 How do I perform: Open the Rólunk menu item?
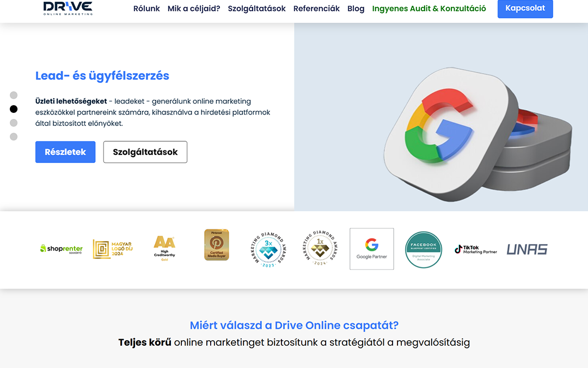click(146, 8)
